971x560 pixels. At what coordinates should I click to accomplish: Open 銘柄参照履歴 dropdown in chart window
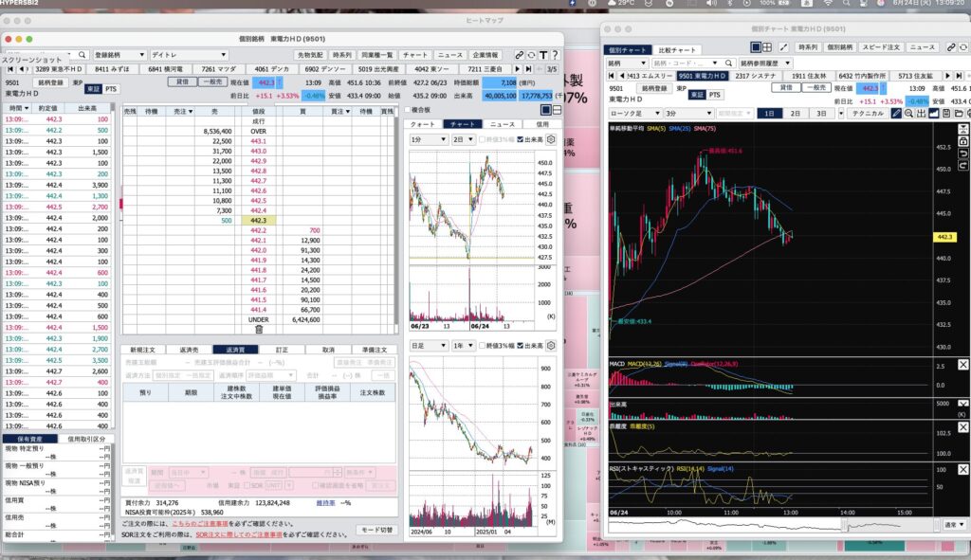click(x=765, y=63)
